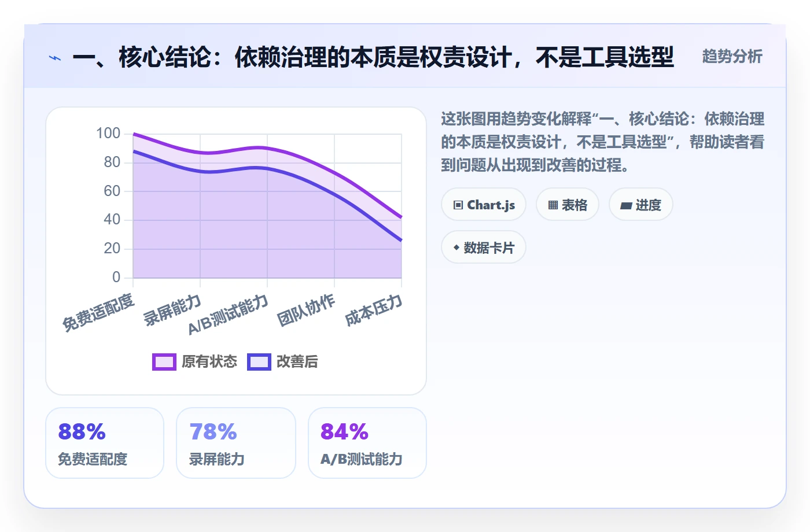Viewport: 810px width, 532px height.
Task: Click the 100 value on the y-axis
Action: 108,134
